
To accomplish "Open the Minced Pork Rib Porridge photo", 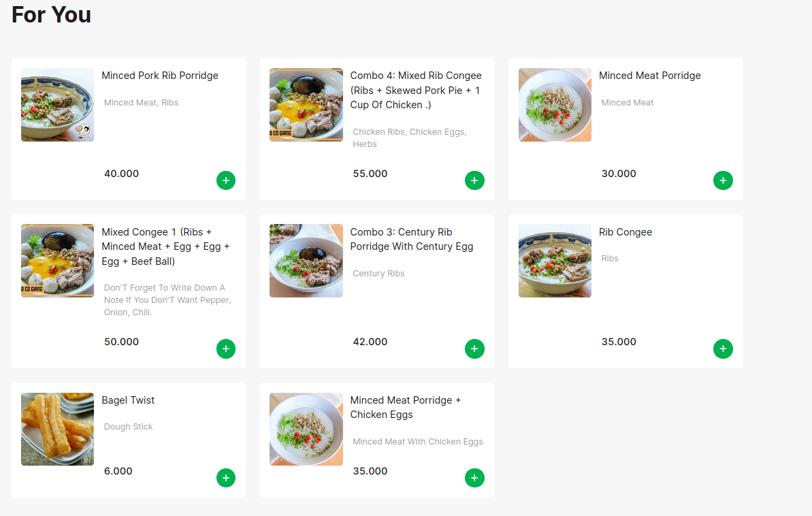I will (x=57, y=105).
